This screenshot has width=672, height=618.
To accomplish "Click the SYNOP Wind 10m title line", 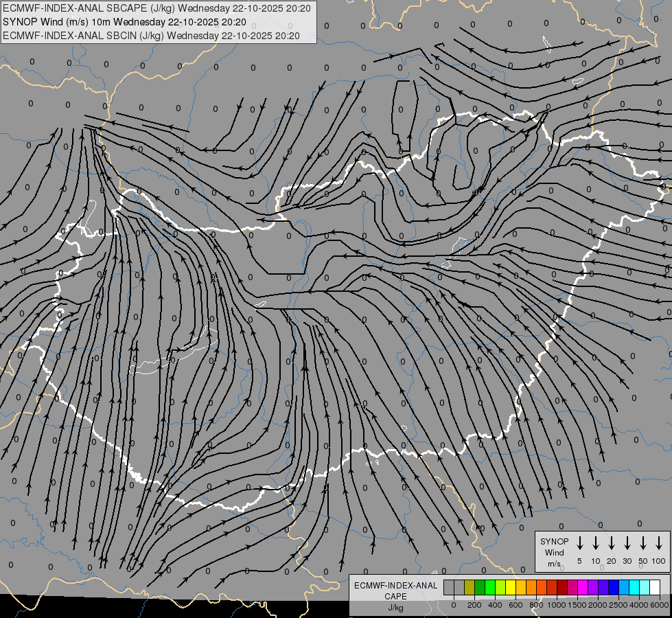I will (x=124, y=22).
